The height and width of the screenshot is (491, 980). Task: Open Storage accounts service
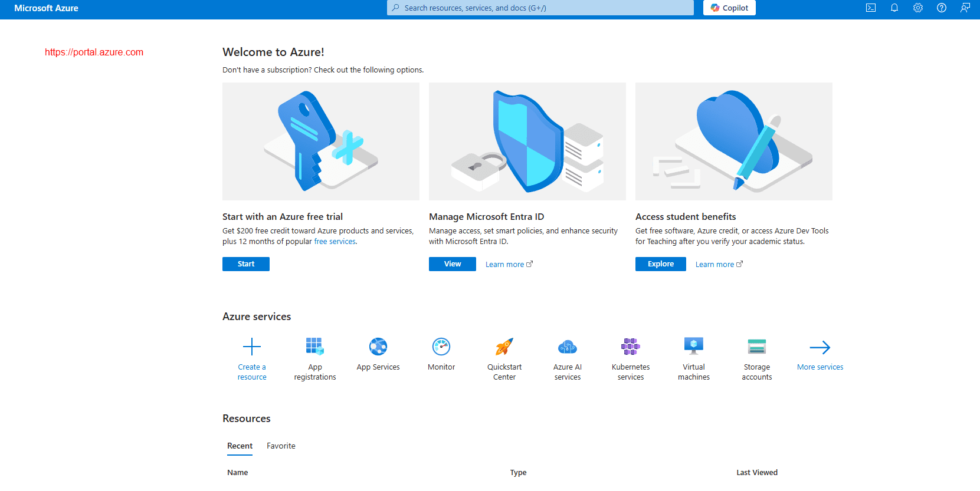click(756, 347)
